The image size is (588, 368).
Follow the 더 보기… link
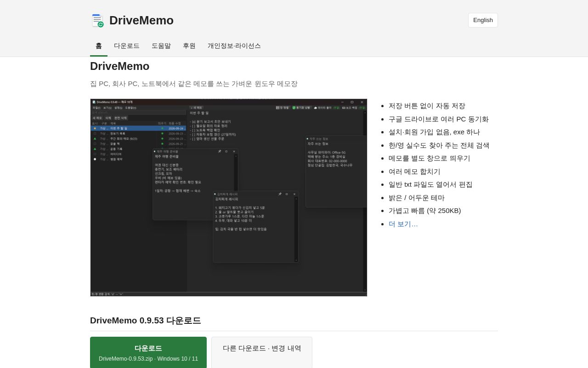pos(403,224)
